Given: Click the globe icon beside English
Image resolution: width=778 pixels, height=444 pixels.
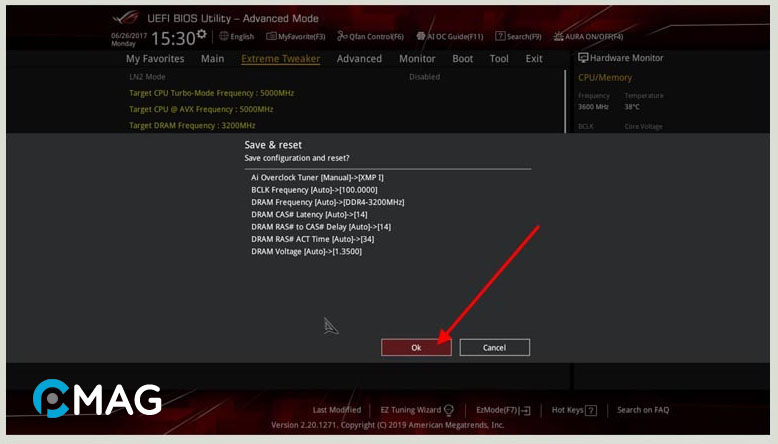Looking at the screenshot, I should 224,36.
